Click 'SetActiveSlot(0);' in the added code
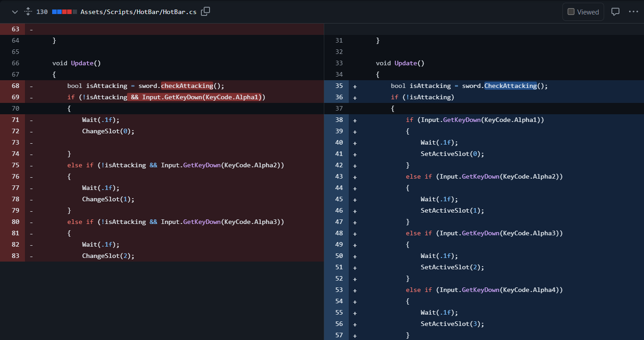Screen dimensions: 644x340 [x=452, y=154]
